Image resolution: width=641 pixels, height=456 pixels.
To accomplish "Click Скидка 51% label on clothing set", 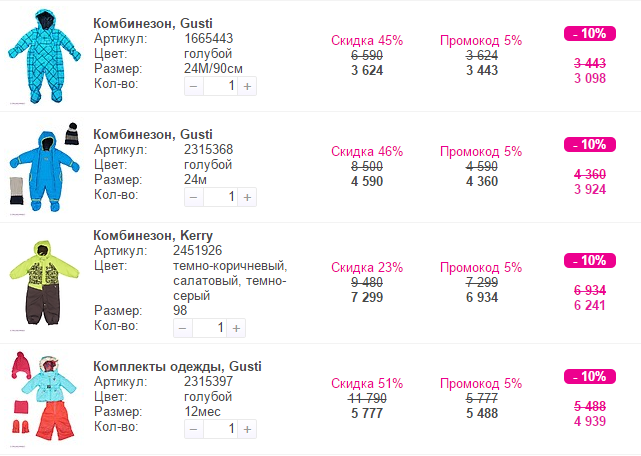I will click(367, 383).
